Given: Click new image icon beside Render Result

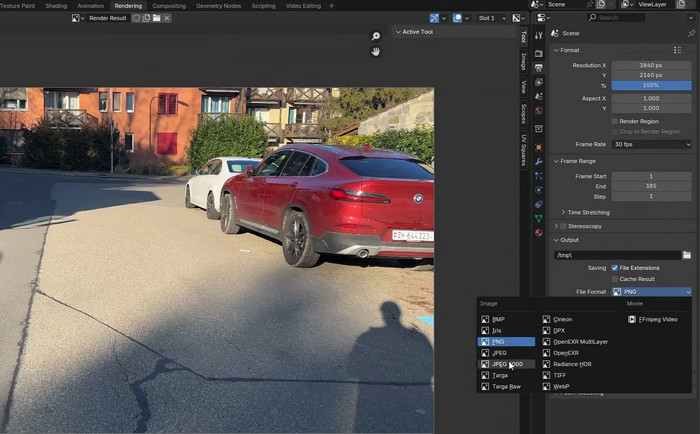Looking at the screenshot, I should 146,18.
